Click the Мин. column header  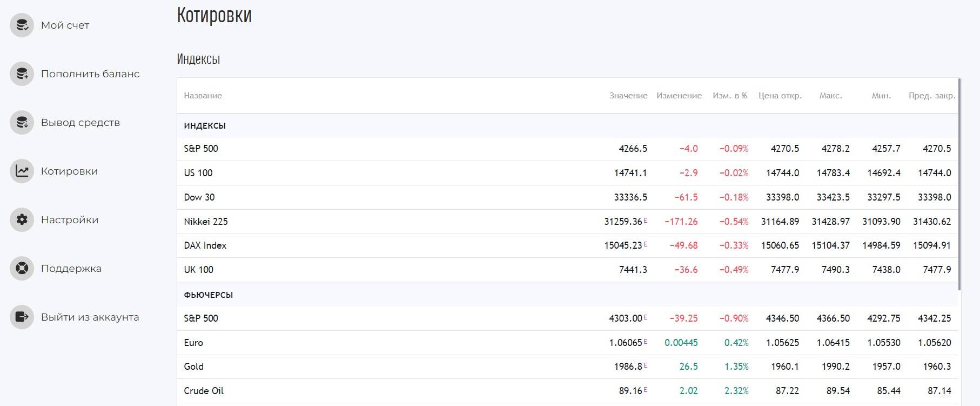(881, 96)
